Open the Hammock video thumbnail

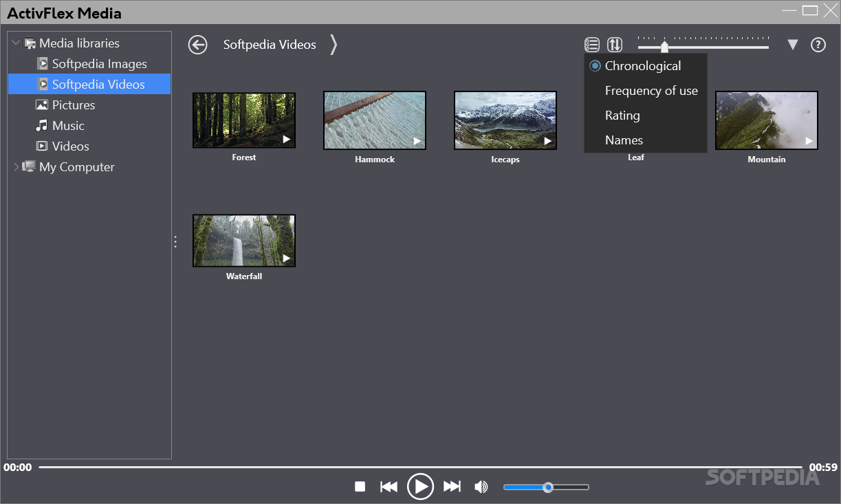pyautogui.click(x=375, y=120)
